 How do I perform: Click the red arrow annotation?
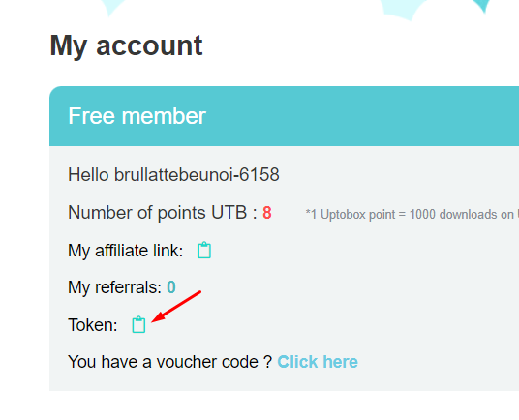coord(176,307)
